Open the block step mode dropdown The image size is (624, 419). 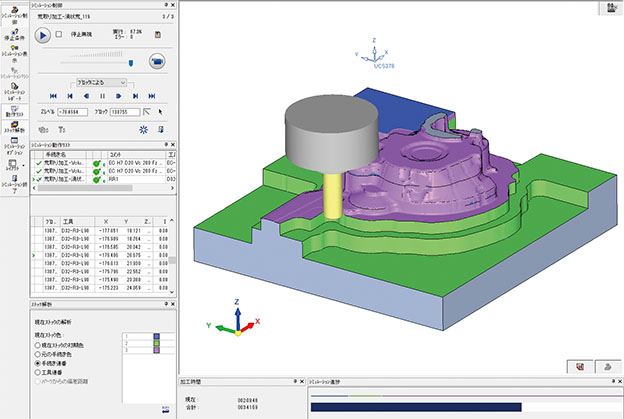(96, 81)
